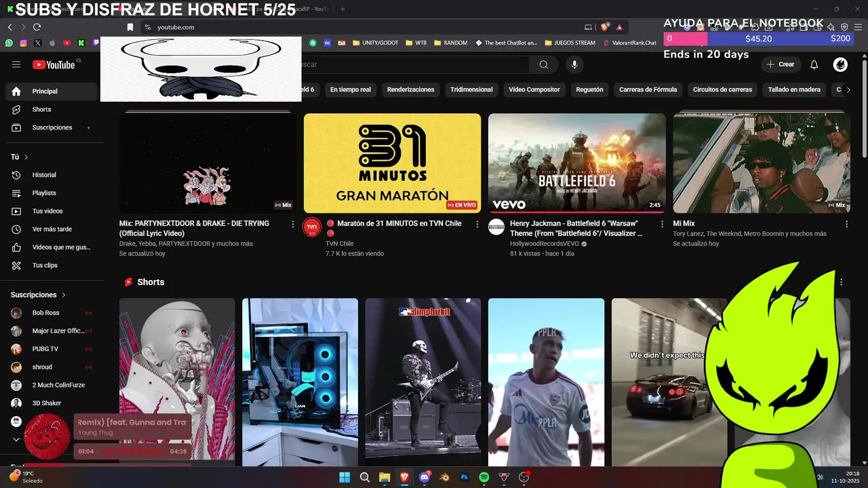Go back with the browser arrow
The width and height of the screenshot is (868, 488).
(x=9, y=27)
